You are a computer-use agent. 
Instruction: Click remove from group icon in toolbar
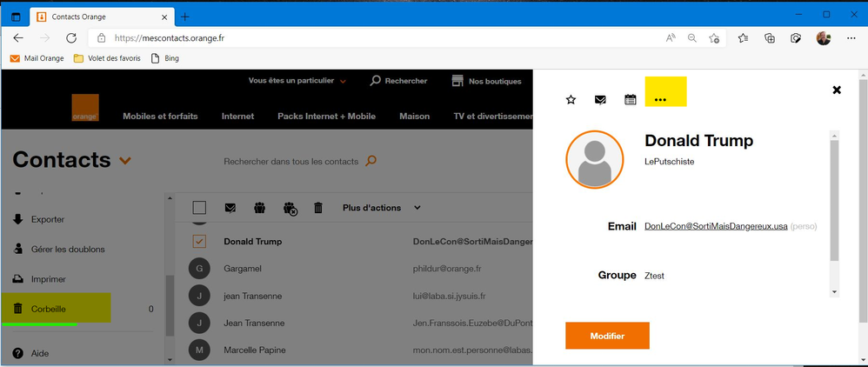pos(290,209)
